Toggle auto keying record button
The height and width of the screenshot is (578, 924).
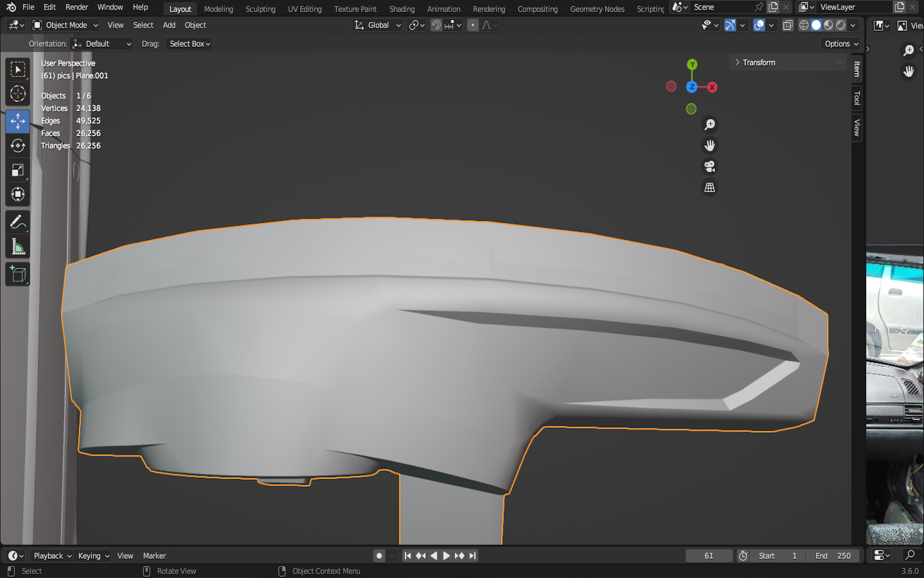pyautogui.click(x=379, y=556)
